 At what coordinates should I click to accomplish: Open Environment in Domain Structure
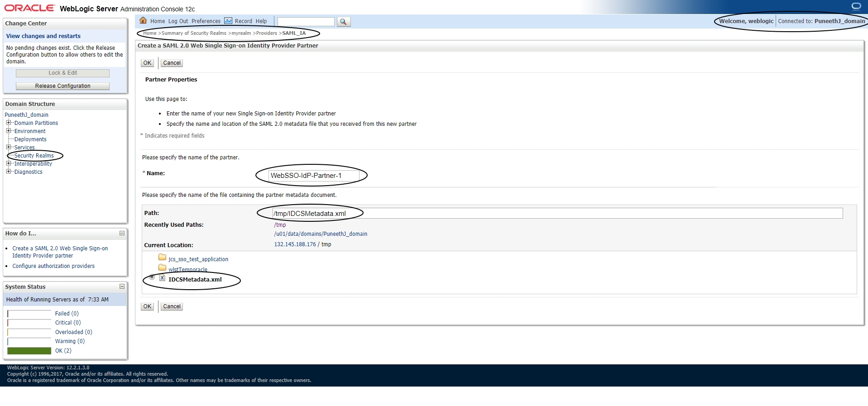30,131
